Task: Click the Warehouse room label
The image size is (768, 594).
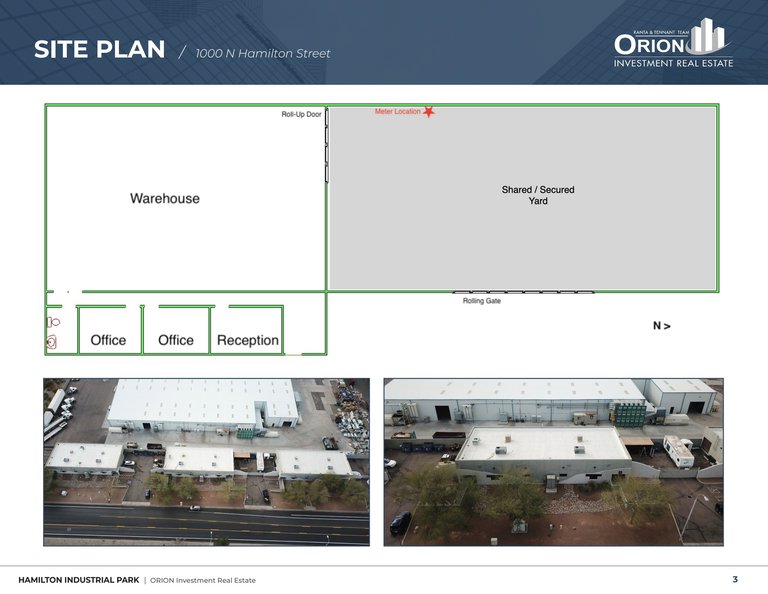Action: pos(165,198)
